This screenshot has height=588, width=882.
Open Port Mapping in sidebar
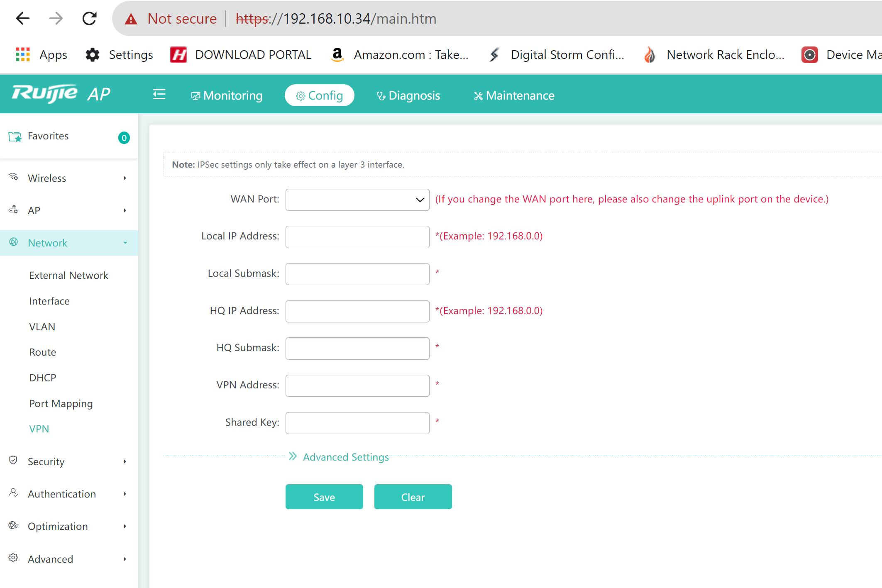[x=61, y=403]
